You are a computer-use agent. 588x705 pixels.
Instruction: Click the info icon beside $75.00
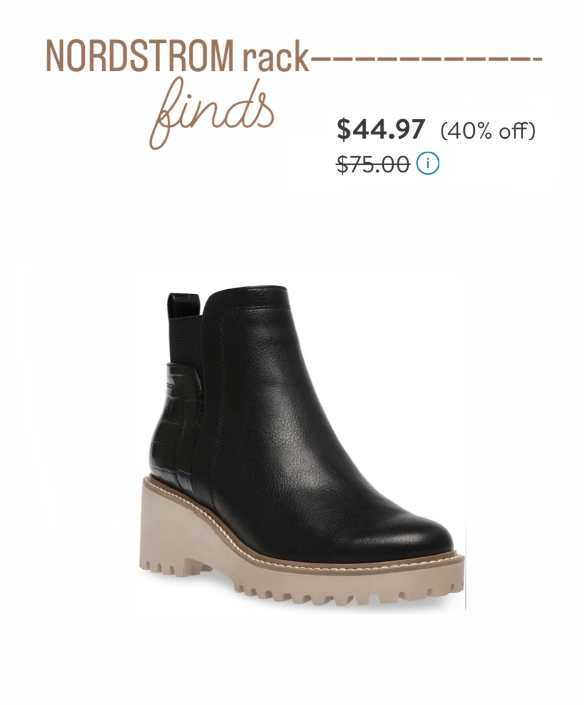coord(428,164)
